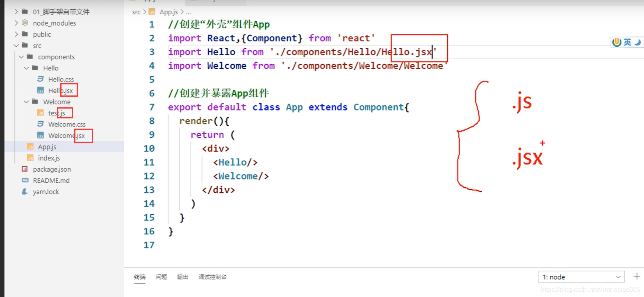Click the yarn.lock yarn icon

tap(25, 192)
